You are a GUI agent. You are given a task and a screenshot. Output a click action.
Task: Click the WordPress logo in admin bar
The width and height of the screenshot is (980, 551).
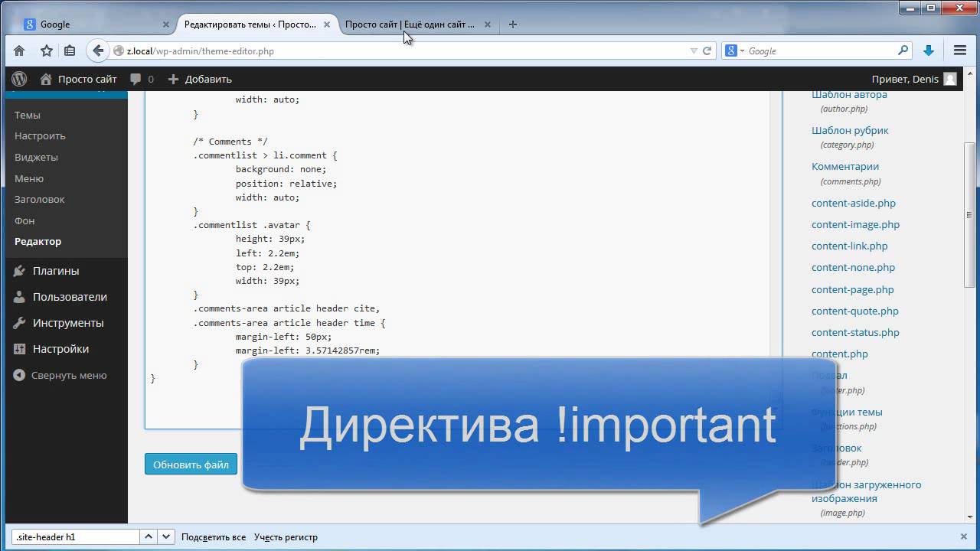pyautogui.click(x=20, y=79)
